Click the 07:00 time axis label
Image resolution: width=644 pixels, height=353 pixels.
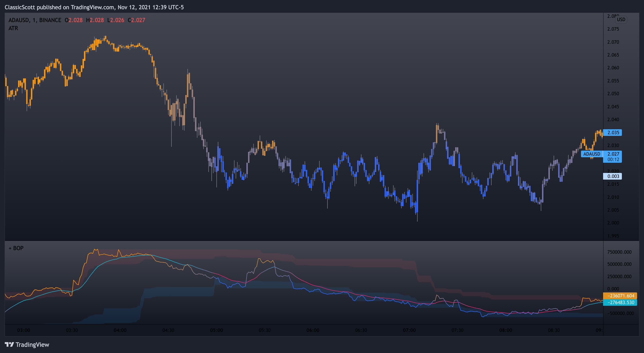coord(409,330)
